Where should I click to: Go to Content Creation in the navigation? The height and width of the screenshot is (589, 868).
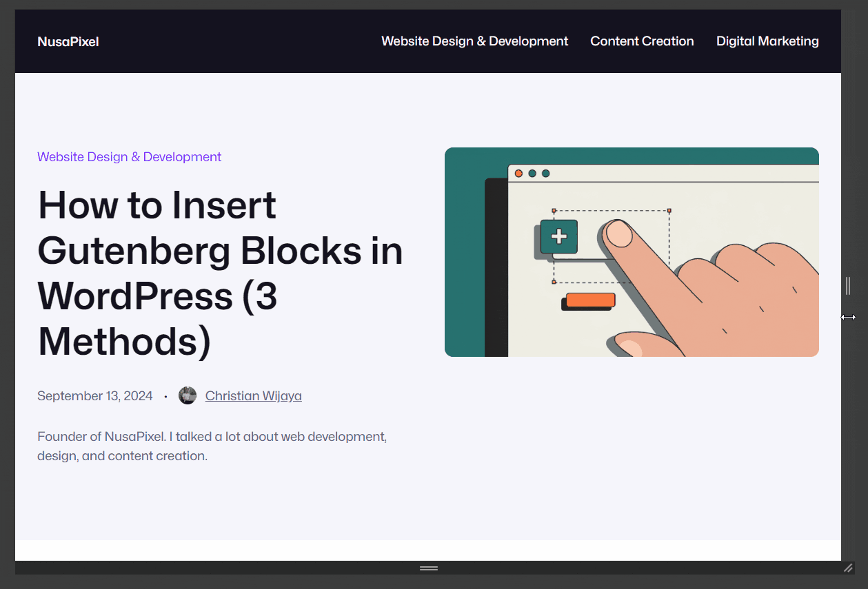pos(642,41)
